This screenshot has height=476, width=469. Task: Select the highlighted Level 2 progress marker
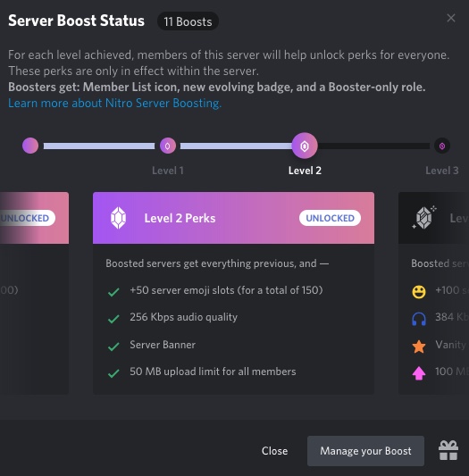coord(305,146)
